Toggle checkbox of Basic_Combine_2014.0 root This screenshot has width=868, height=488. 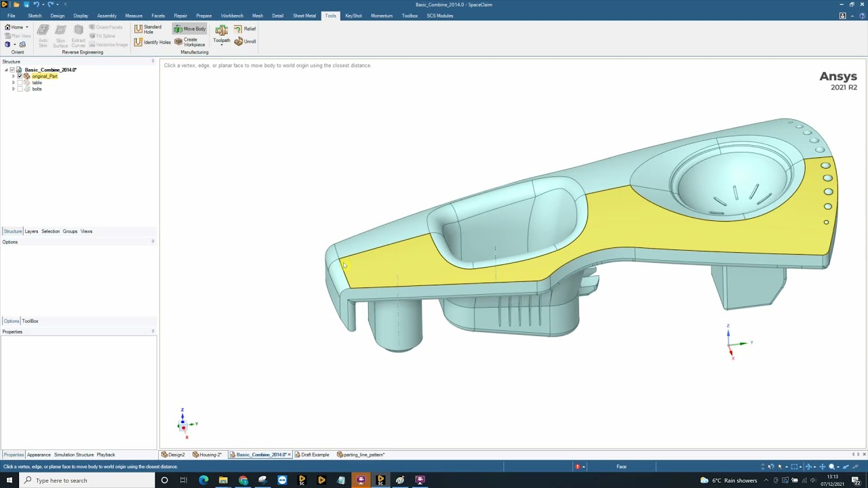(x=12, y=70)
